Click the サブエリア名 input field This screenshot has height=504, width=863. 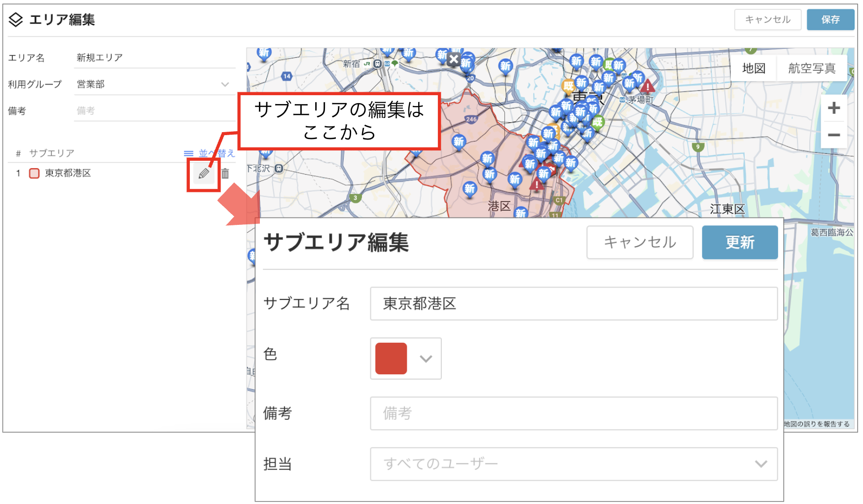point(574,304)
